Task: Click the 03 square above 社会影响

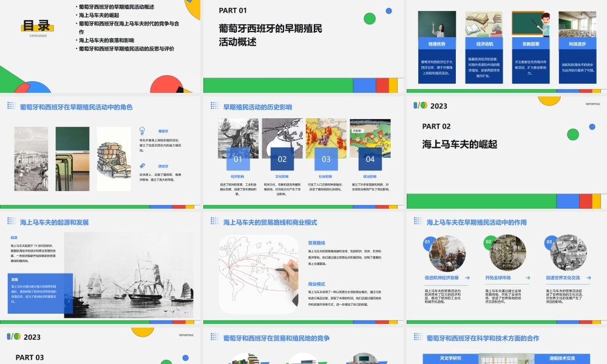Action: click(326, 159)
